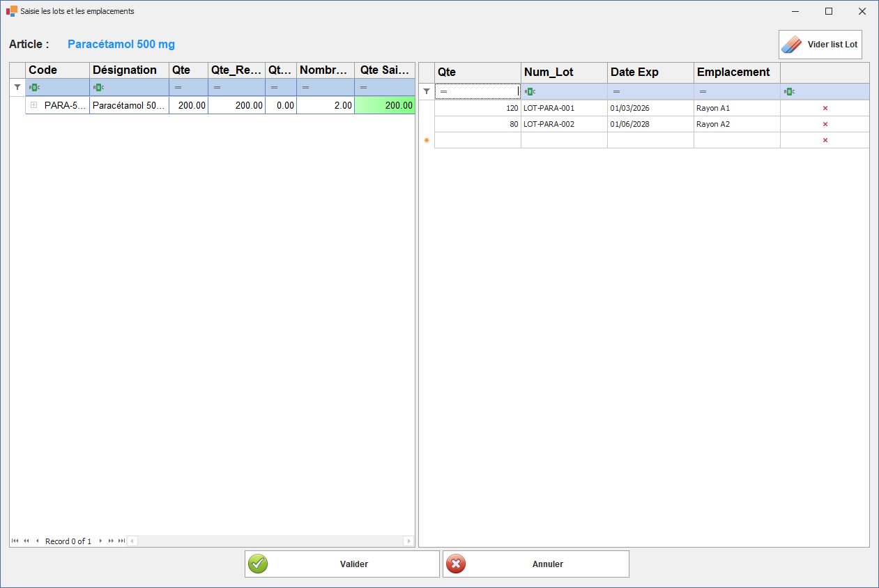The height and width of the screenshot is (588, 879).
Task: Click the Num_Lot filter ABC operator icon
Action: [x=529, y=92]
